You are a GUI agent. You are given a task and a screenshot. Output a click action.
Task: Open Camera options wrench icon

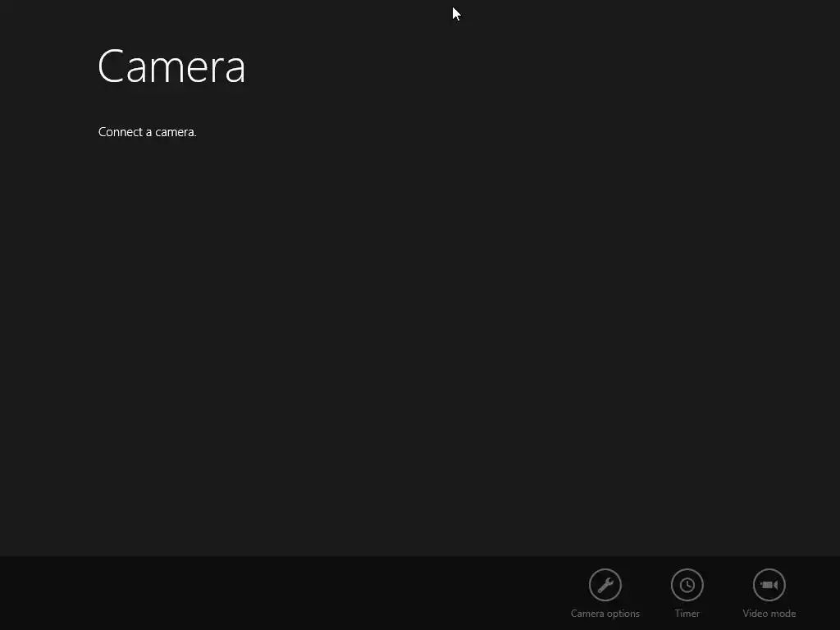click(605, 585)
